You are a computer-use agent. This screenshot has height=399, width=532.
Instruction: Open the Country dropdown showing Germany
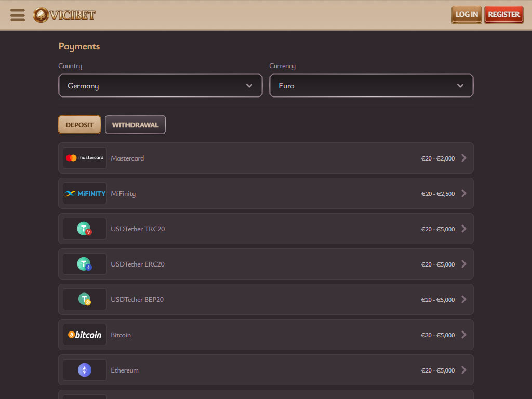tap(160, 86)
